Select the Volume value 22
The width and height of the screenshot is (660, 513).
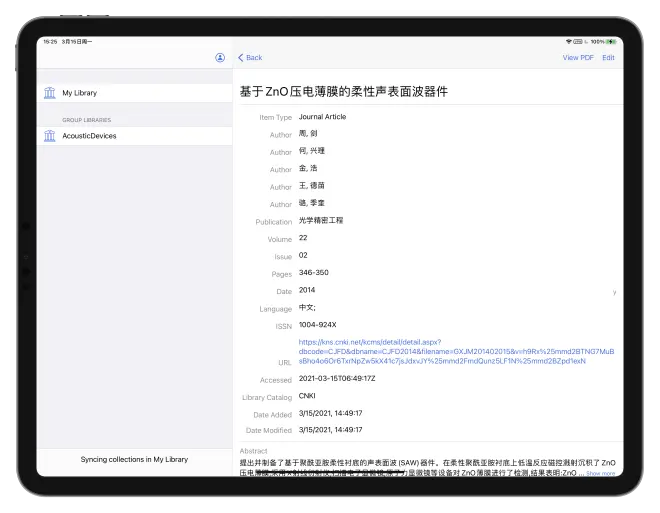[303, 238]
